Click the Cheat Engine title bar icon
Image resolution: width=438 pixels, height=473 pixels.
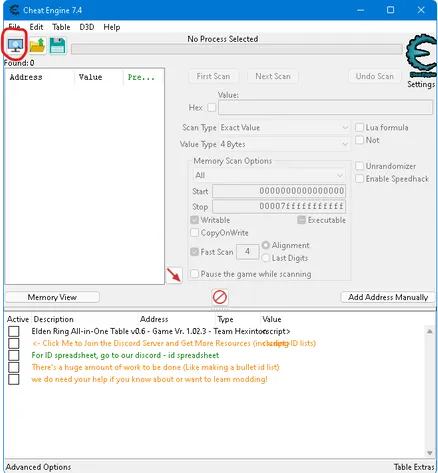[14, 10]
